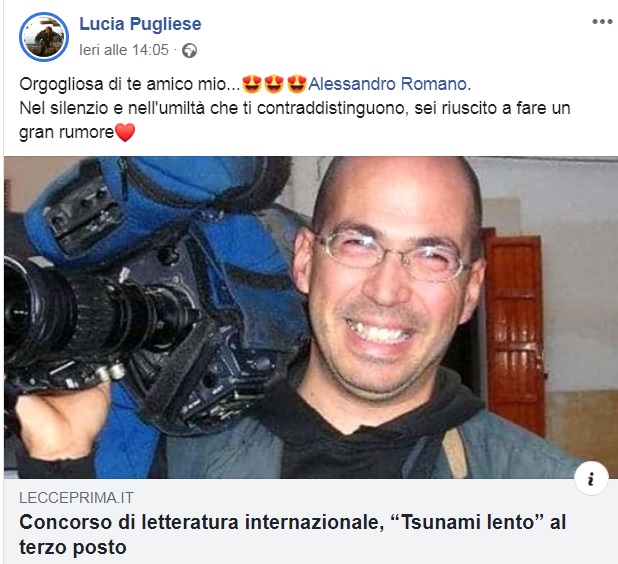Click the middle heart-eyes emoji
The image size is (618, 564).
274,84
